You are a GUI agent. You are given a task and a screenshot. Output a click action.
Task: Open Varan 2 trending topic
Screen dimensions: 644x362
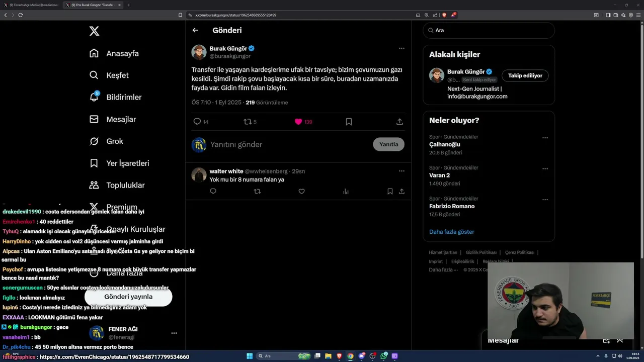[x=439, y=175]
